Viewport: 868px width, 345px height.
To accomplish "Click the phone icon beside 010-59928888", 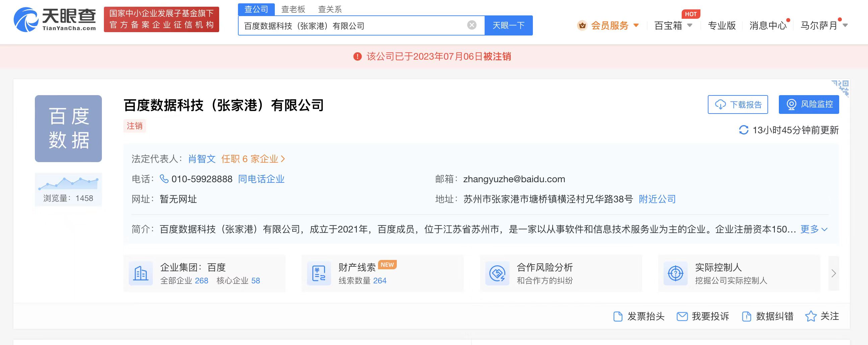I will [x=164, y=179].
